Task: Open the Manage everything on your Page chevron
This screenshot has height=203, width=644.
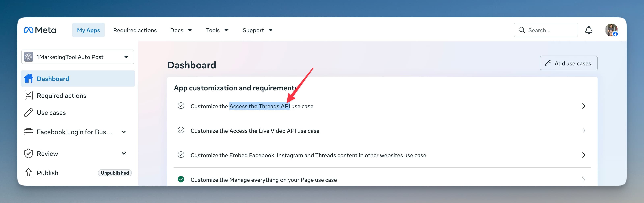Action: 584,179
